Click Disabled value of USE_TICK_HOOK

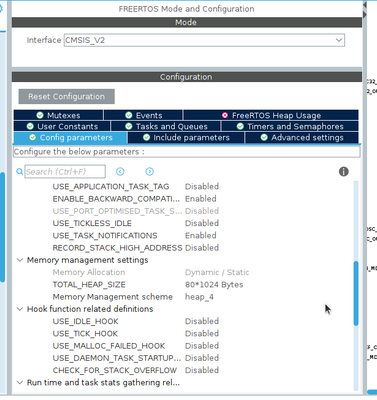tap(202, 334)
